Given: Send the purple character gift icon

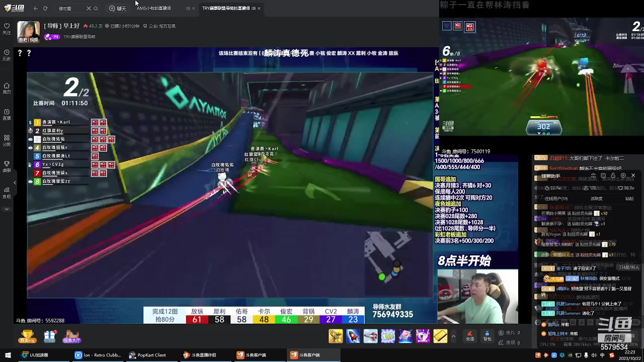Looking at the screenshot, I should click(x=423, y=336).
